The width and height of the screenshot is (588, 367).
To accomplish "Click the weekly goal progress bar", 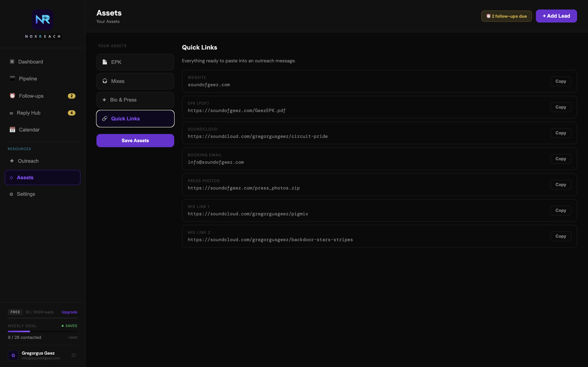I will click(43, 331).
